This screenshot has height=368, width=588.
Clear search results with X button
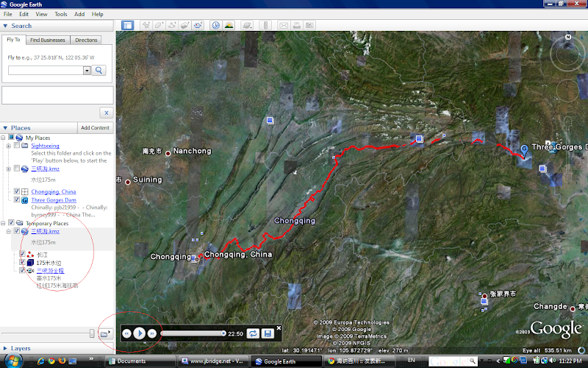(x=107, y=113)
